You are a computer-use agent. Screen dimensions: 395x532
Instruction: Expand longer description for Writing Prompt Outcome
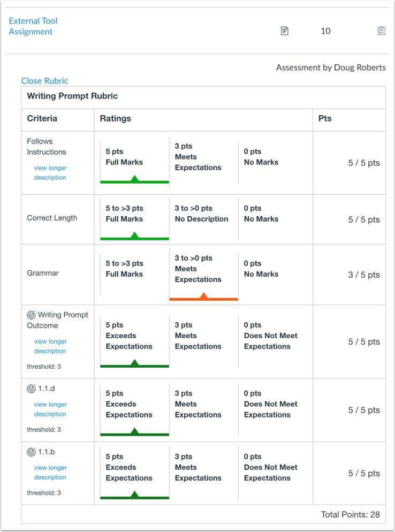(x=50, y=346)
